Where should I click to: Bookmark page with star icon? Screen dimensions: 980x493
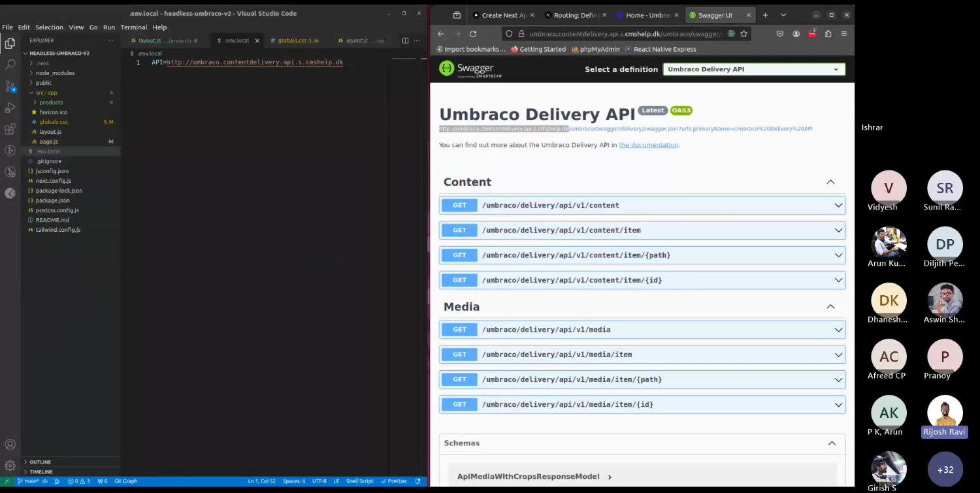click(743, 34)
